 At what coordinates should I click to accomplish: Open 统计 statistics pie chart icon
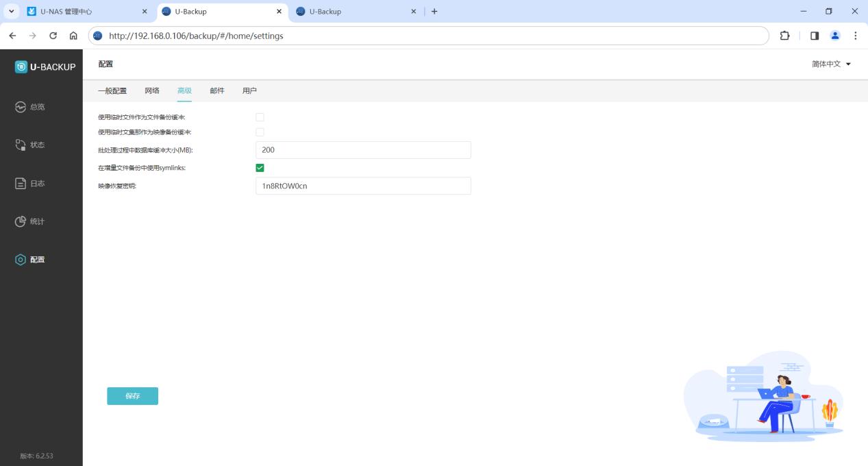click(x=21, y=221)
